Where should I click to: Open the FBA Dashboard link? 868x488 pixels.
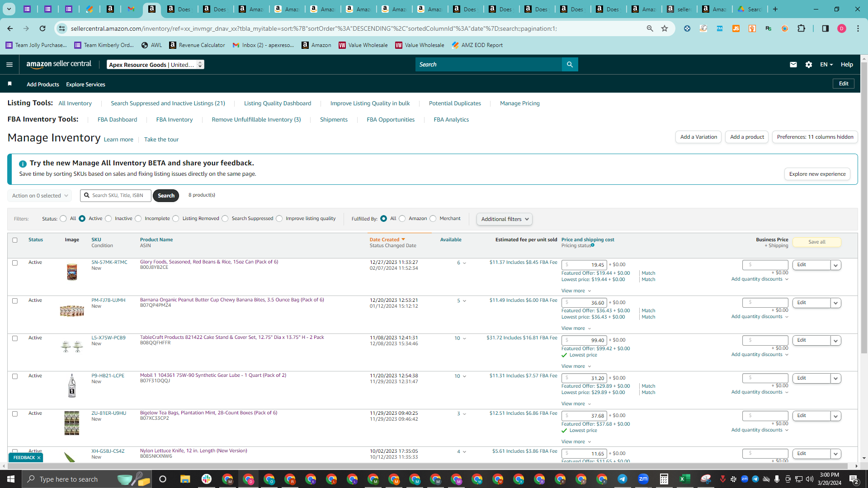(x=118, y=120)
